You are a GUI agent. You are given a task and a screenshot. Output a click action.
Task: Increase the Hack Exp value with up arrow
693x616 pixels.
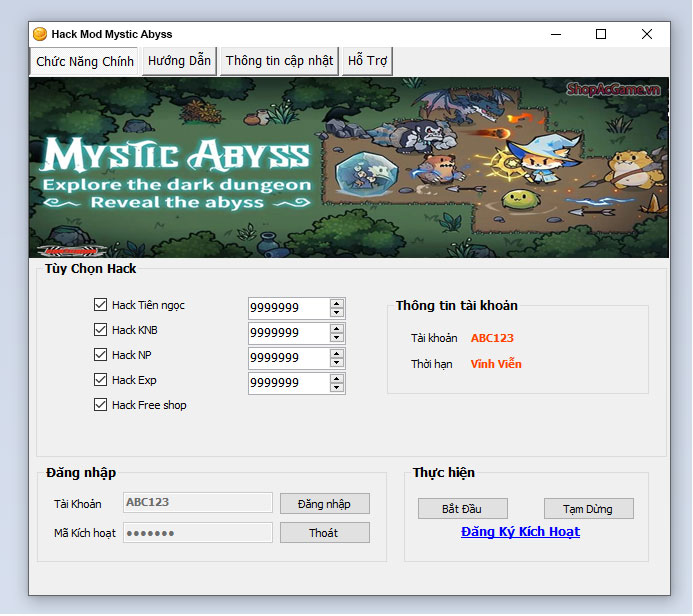tap(337, 379)
